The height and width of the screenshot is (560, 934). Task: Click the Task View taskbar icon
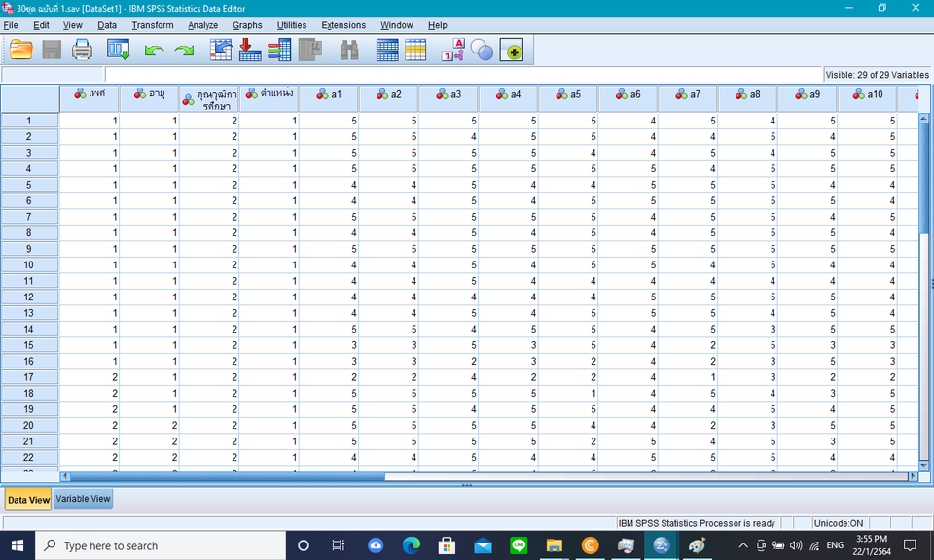coord(339,545)
